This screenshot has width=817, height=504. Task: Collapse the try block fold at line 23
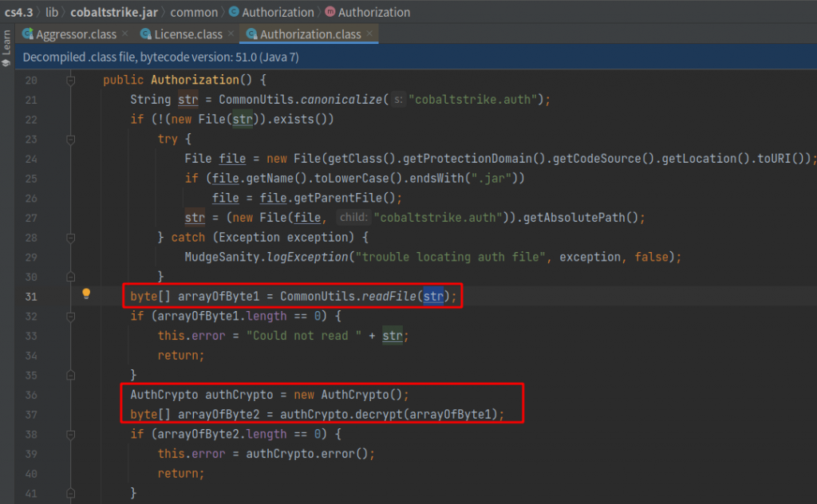(x=71, y=139)
